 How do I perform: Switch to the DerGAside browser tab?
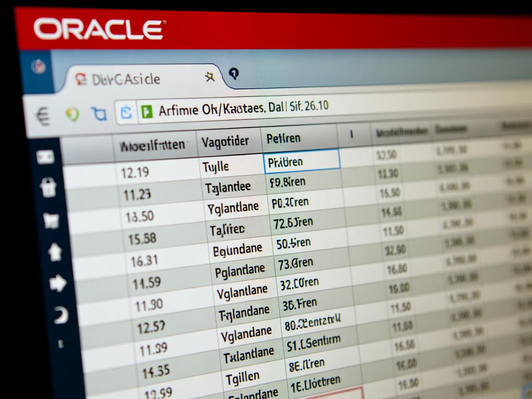[125, 79]
